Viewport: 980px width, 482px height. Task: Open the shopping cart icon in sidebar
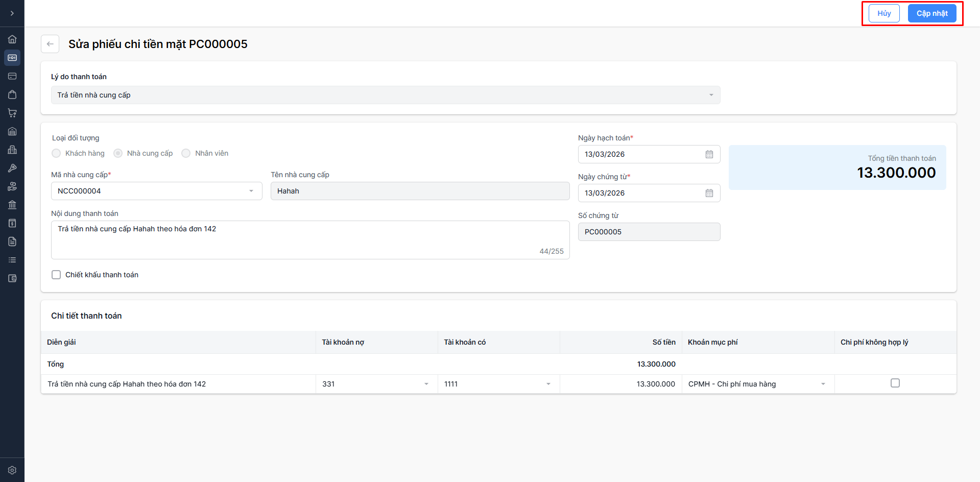coord(12,113)
